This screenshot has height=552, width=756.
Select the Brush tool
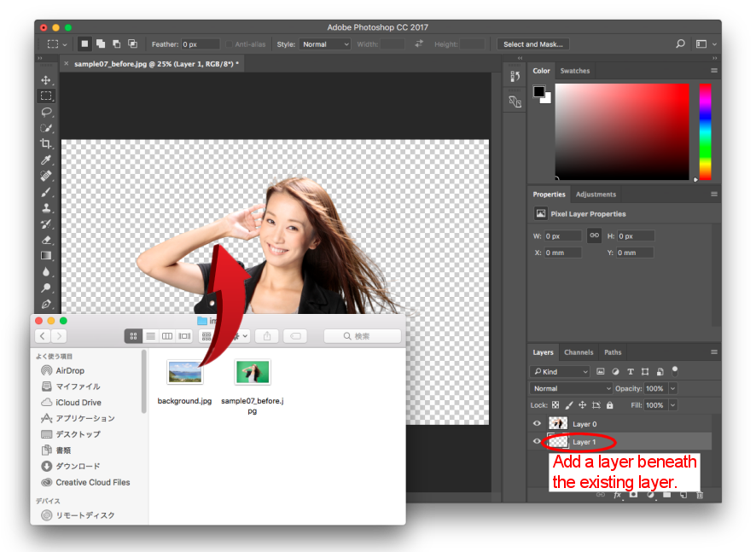46,192
